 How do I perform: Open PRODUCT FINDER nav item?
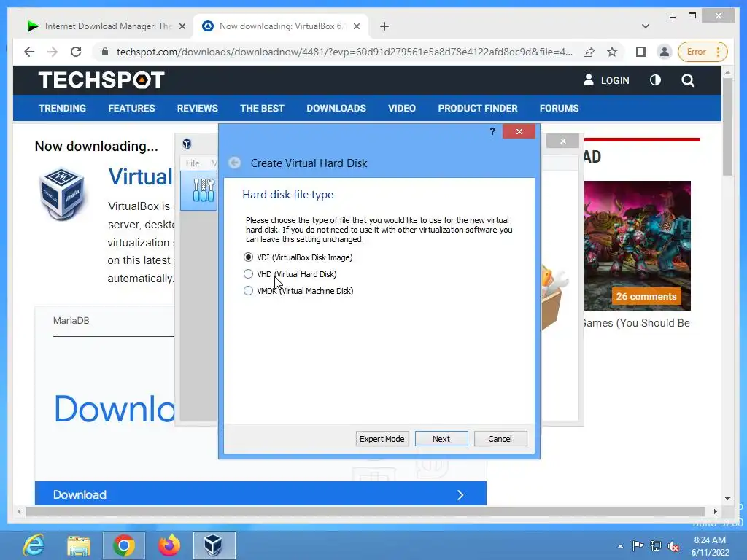tap(478, 108)
